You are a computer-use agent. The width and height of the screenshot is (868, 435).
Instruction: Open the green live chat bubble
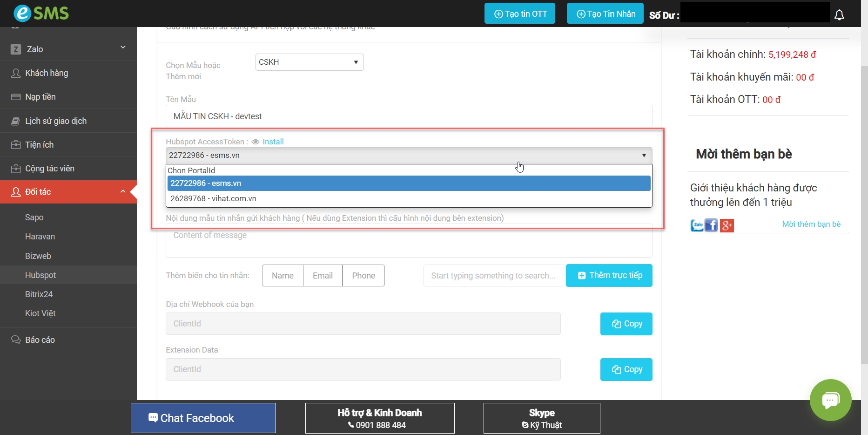click(x=830, y=400)
